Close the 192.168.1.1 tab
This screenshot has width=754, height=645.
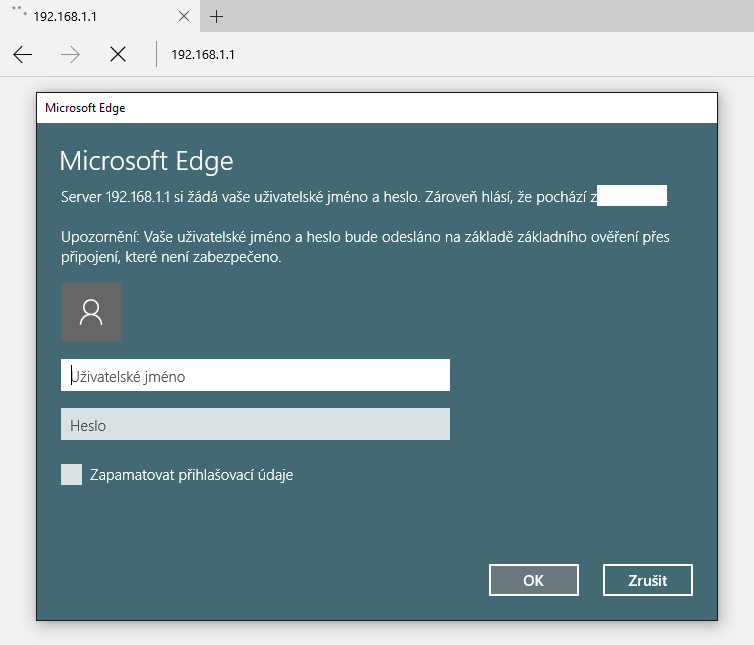click(184, 16)
